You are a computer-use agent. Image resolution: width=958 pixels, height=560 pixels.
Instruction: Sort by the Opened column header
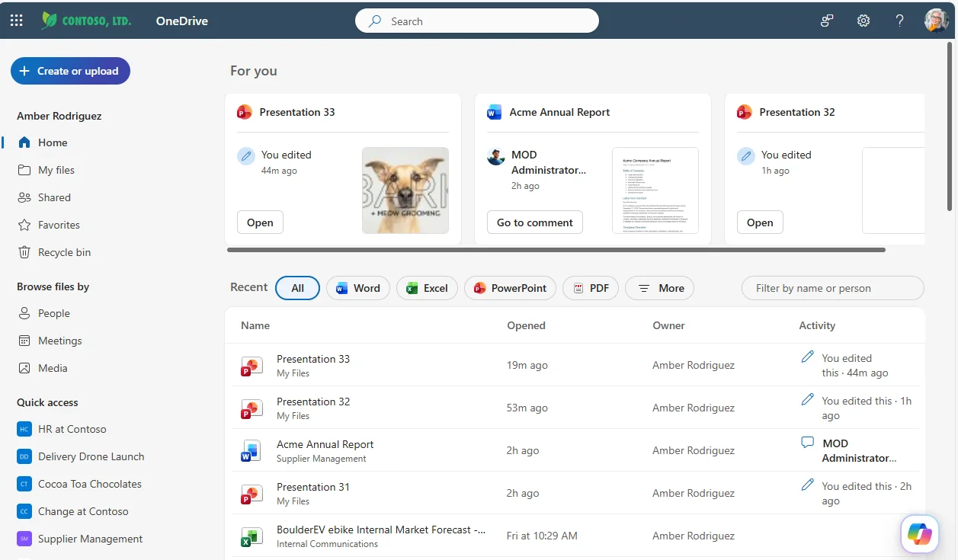click(x=526, y=325)
